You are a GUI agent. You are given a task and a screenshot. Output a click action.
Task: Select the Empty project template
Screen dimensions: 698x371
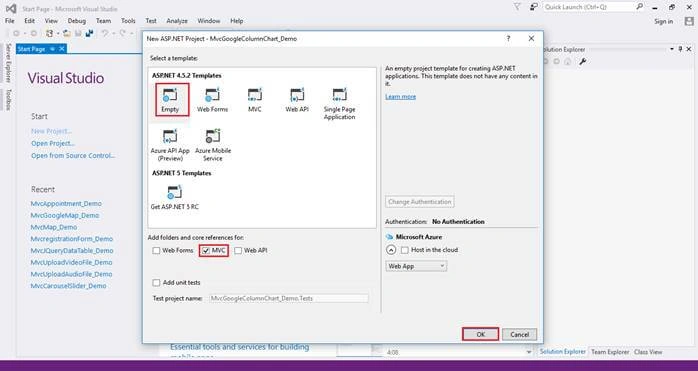point(172,100)
